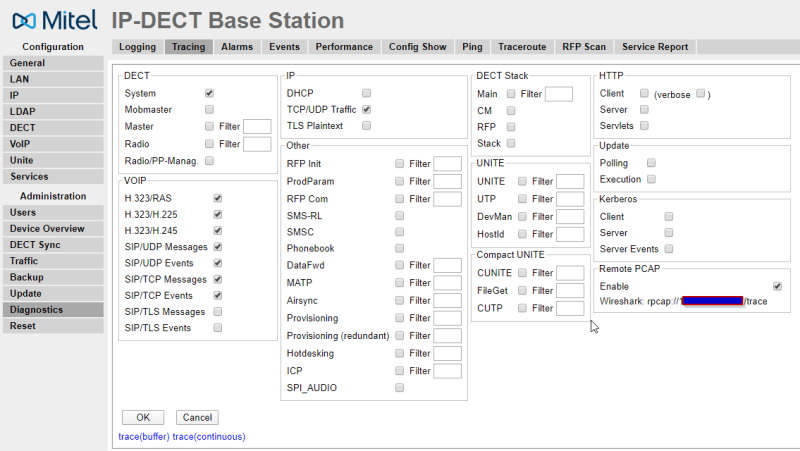
Task: Enable Mobmaster tracing checkbox
Action: [x=209, y=109]
